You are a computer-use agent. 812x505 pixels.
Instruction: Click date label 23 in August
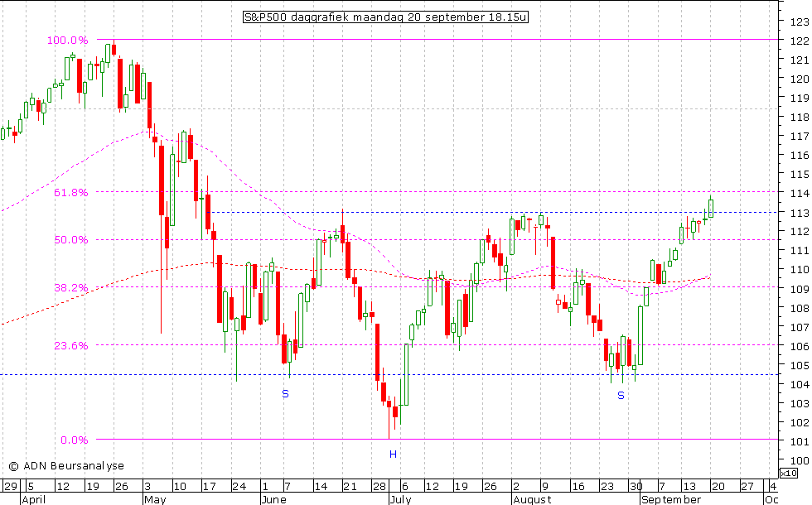[607, 487]
